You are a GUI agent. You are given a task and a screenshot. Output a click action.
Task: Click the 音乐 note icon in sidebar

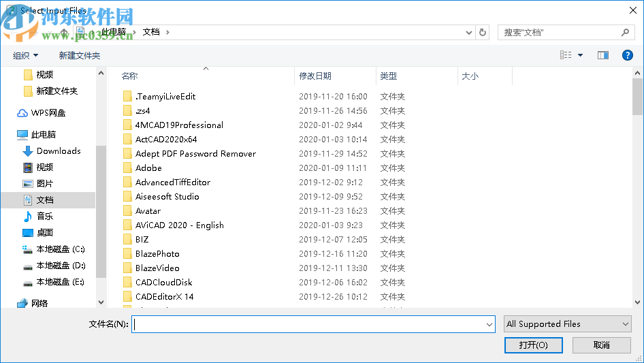coord(27,217)
